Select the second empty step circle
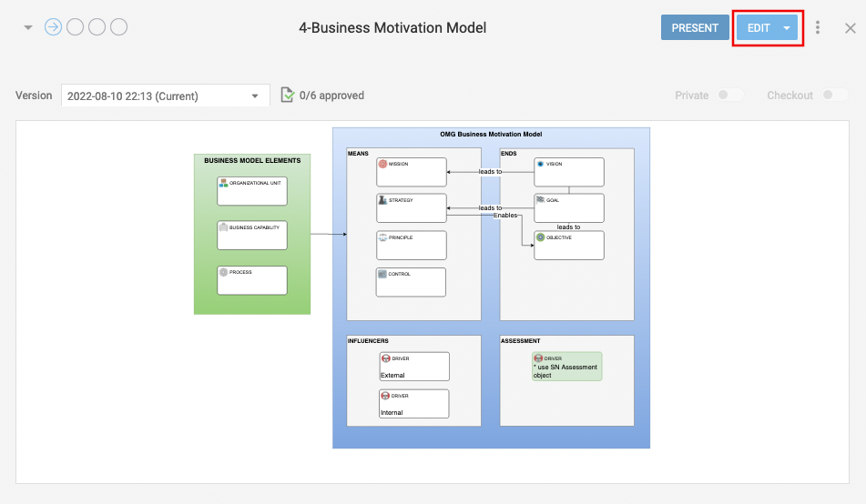The height and width of the screenshot is (504, 866). (x=75, y=27)
